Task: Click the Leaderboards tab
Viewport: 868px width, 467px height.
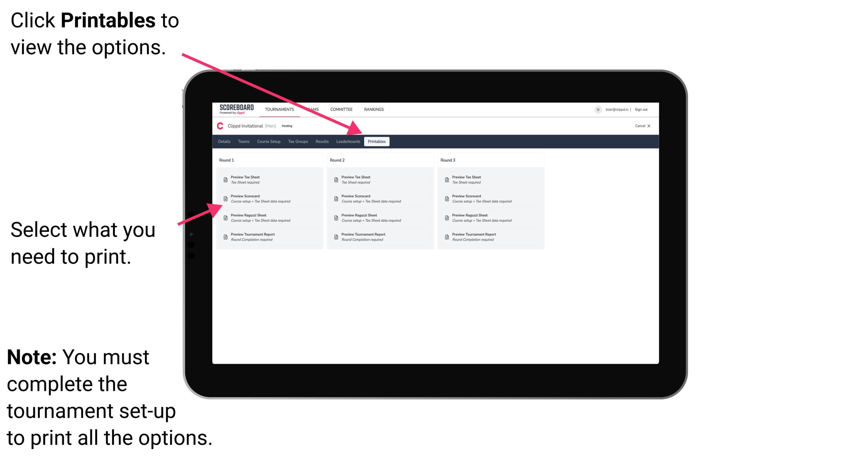Action: tap(348, 142)
